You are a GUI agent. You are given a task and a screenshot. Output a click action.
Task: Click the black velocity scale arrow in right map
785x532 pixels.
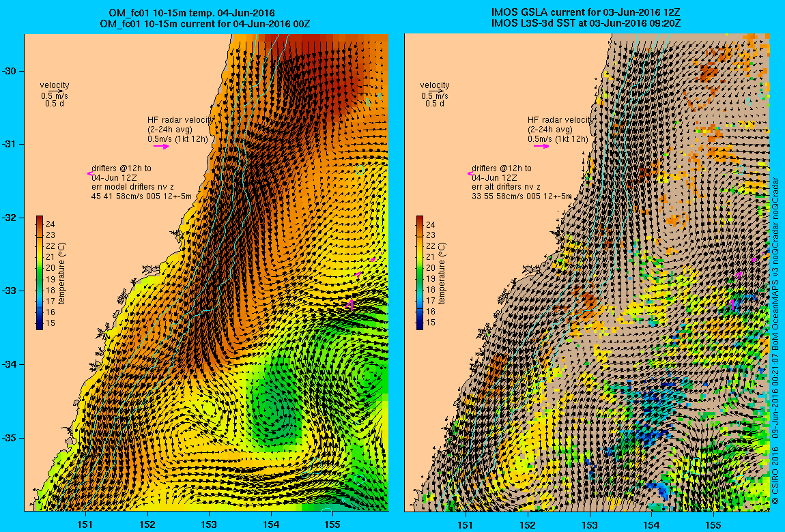coord(436,91)
